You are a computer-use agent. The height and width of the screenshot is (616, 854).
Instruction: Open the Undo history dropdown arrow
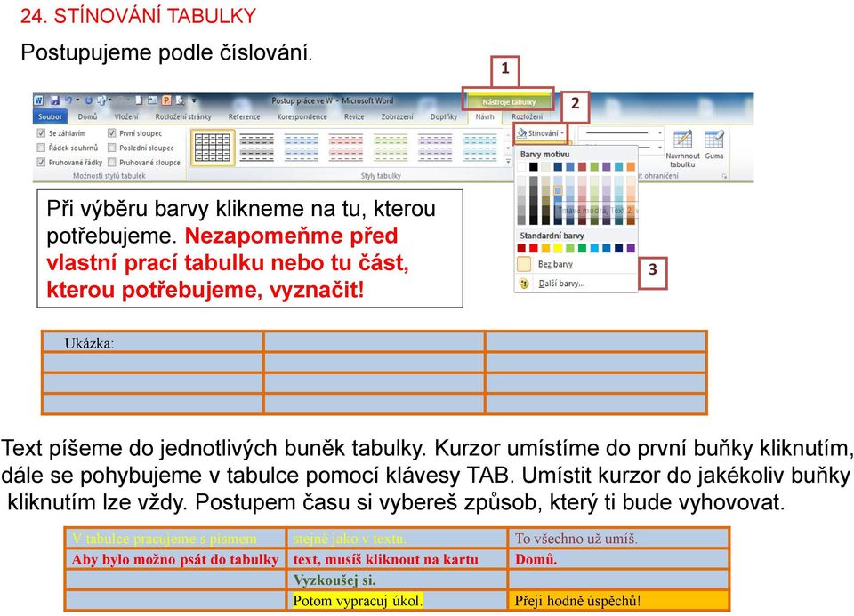(x=77, y=100)
